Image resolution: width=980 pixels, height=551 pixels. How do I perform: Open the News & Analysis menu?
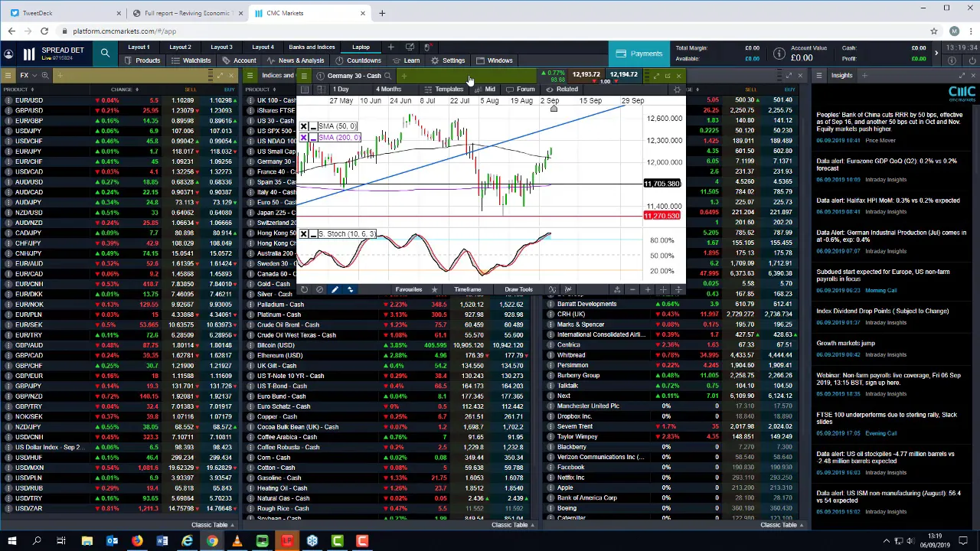click(x=296, y=60)
